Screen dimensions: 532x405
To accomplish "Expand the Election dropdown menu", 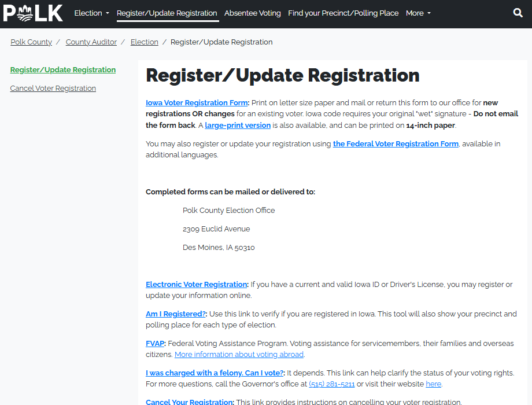I will tap(91, 13).
